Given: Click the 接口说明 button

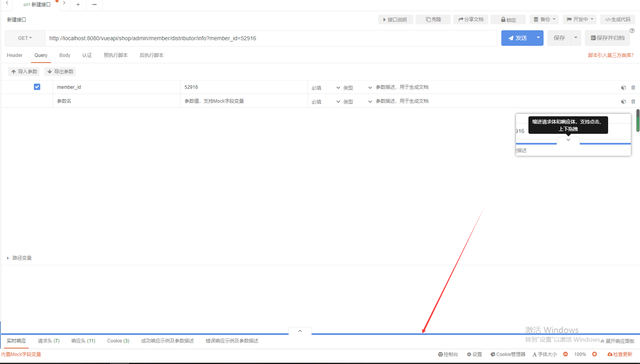Looking at the screenshot, I should click(x=395, y=20).
